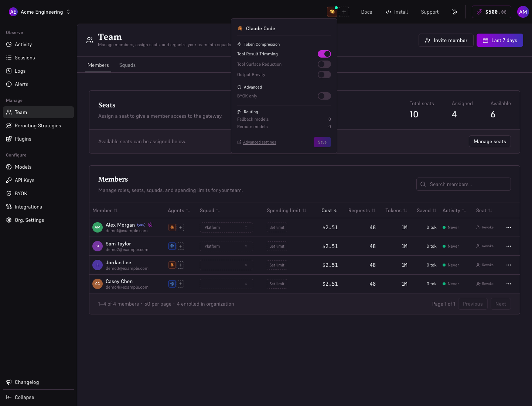The width and height of the screenshot is (532, 406).
Task: Save the Claude Code popup settings
Action: point(322,142)
